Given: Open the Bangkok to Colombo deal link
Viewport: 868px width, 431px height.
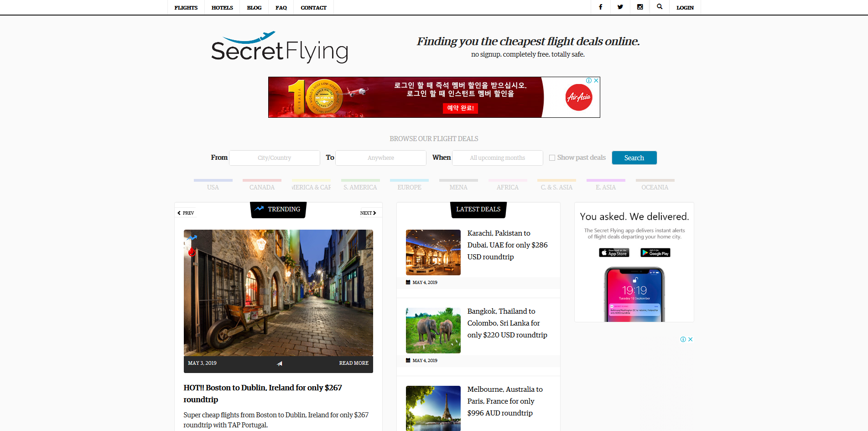Looking at the screenshot, I should pyautogui.click(x=507, y=323).
